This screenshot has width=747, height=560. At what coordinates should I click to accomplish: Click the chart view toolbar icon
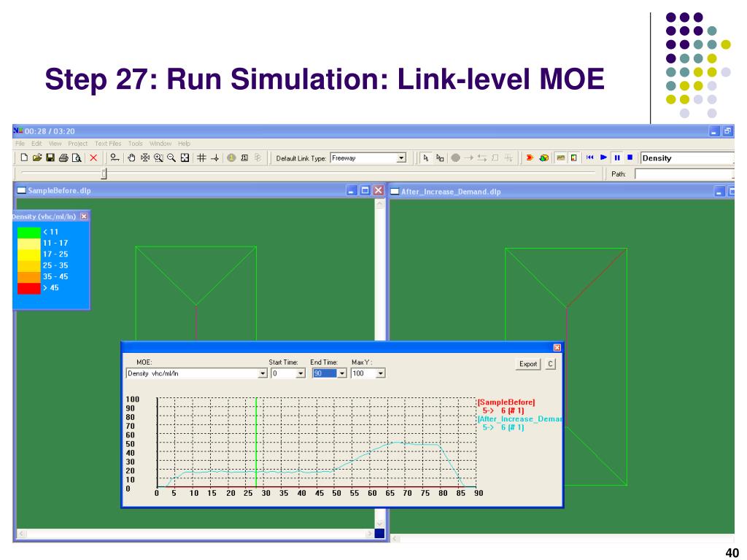pos(561,157)
